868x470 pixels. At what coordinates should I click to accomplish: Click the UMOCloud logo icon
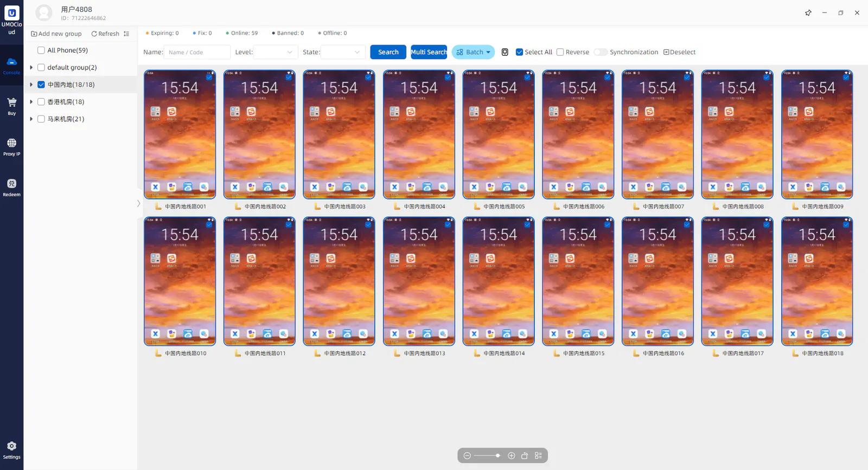coord(11,12)
